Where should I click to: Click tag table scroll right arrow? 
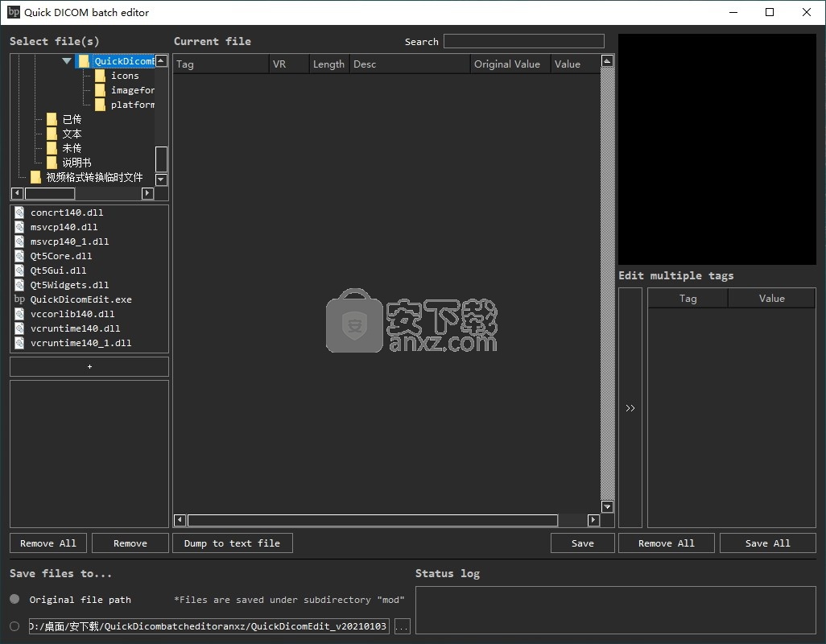point(593,520)
